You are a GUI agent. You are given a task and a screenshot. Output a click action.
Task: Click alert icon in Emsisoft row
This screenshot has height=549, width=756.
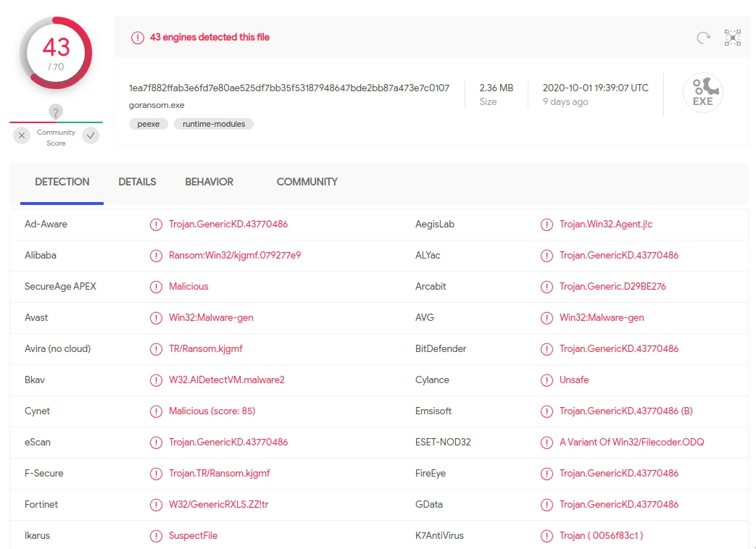(547, 411)
